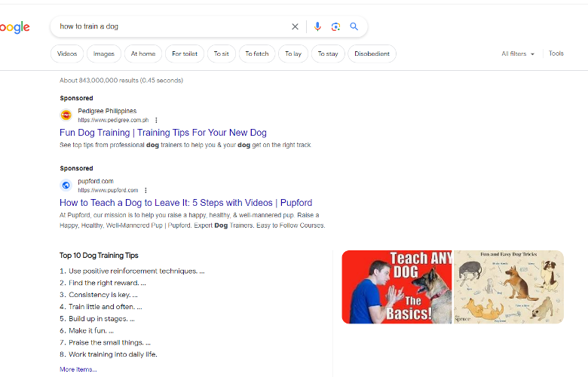Expand the All filters dropdown

pos(518,54)
